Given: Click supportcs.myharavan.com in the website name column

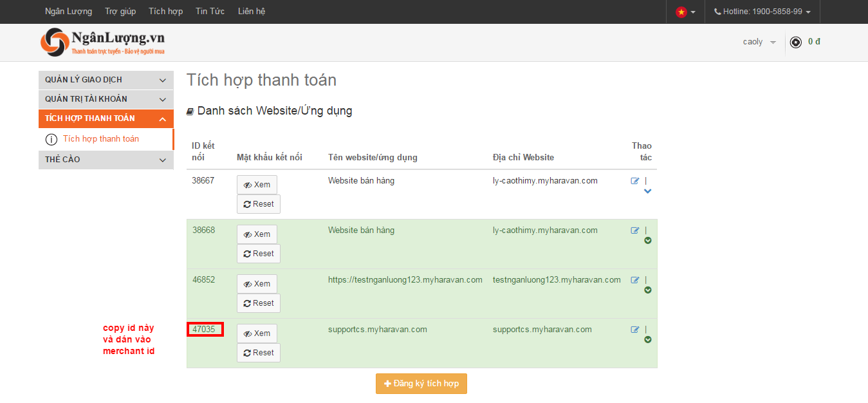Looking at the screenshot, I should tap(378, 330).
